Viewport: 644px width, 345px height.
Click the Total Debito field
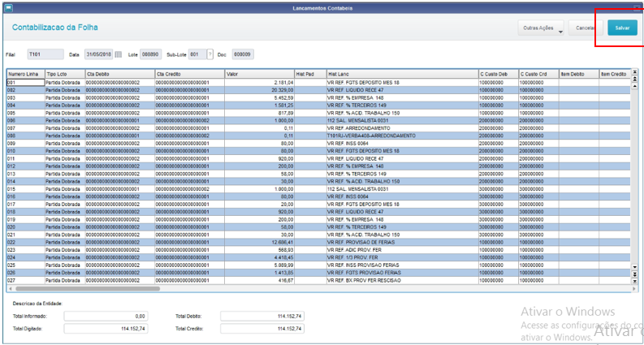262,316
